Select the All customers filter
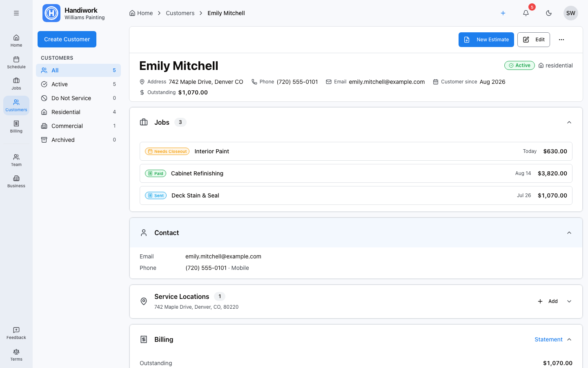This screenshot has height=368, width=588. tap(78, 70)
